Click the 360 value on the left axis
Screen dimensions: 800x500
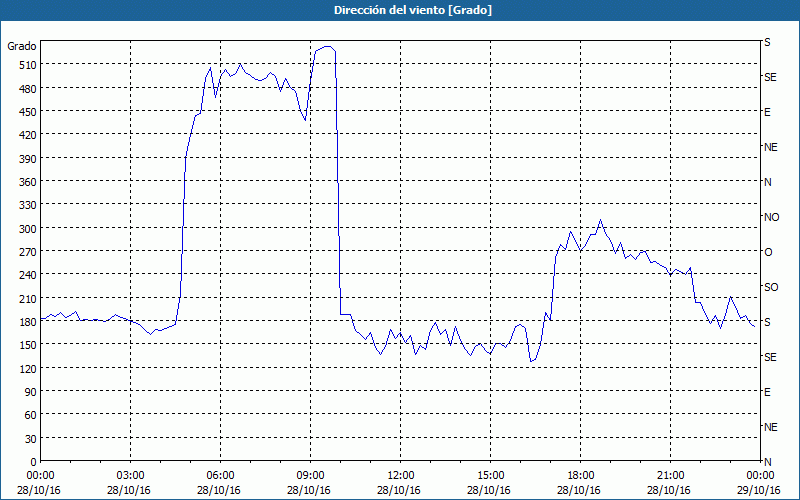[x=28, y=182]
